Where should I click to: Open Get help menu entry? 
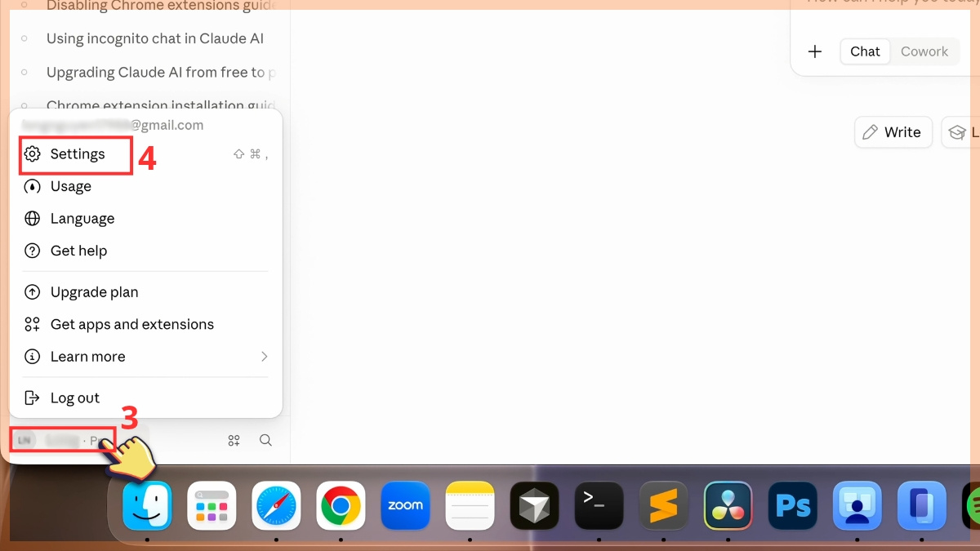tap(145, 251)
